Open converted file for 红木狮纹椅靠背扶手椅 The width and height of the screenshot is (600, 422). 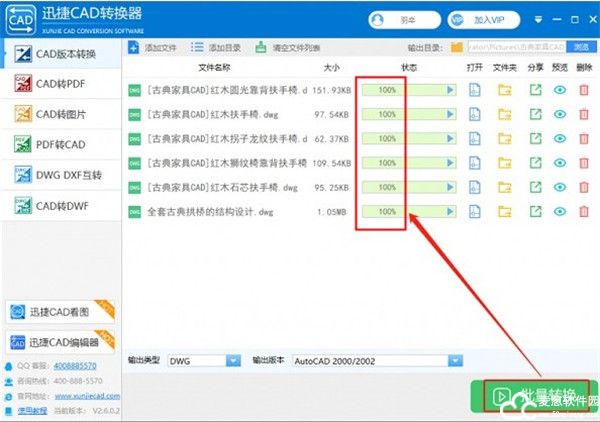click(x=474, y=163)
